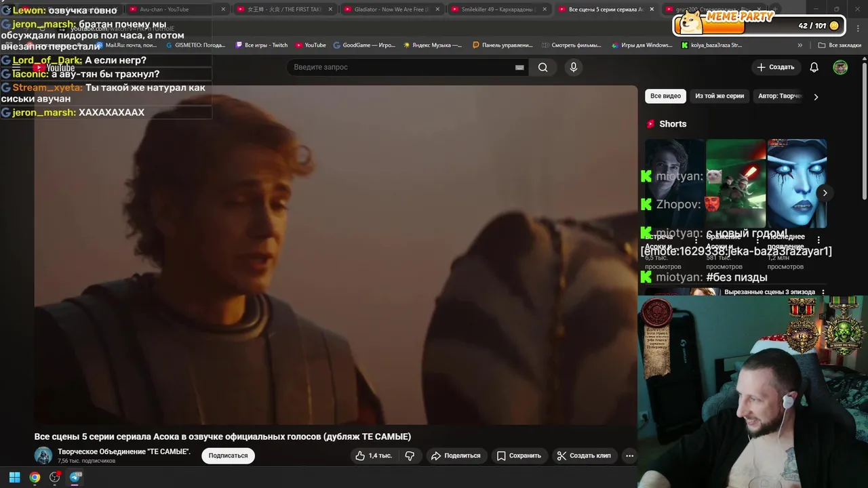Viewport: 868px width, 488px height.
Task: Open the Shorts thumbnail with red lightsaber
Action: coord(736,183)
